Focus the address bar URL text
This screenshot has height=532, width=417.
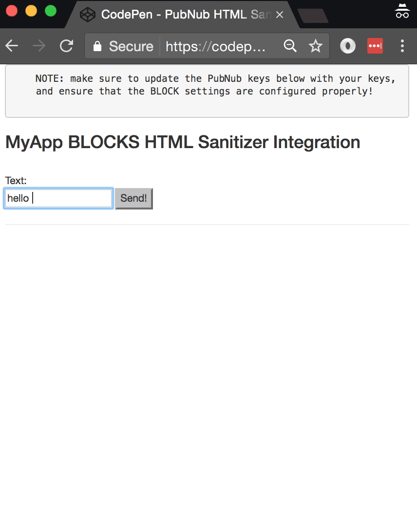215,46
